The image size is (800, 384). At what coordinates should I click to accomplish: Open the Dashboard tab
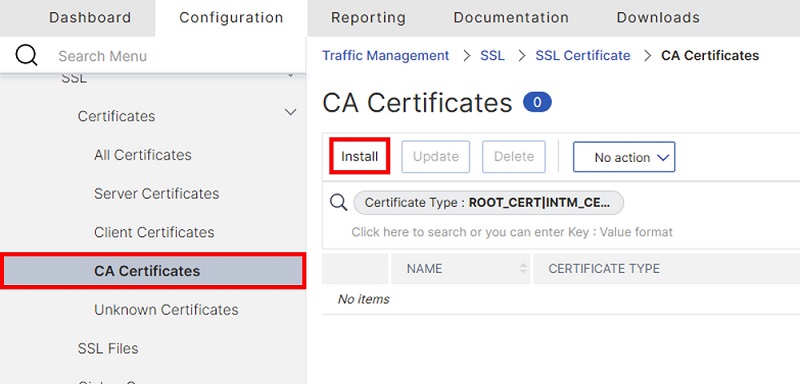pyautogui.click(x=90, y=18)
